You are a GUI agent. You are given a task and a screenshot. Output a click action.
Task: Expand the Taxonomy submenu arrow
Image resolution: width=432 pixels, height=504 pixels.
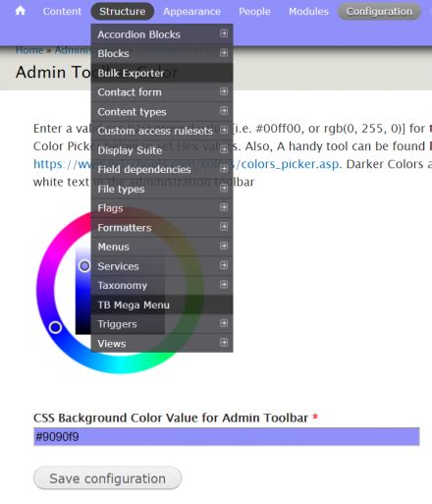tap(224, 285)
